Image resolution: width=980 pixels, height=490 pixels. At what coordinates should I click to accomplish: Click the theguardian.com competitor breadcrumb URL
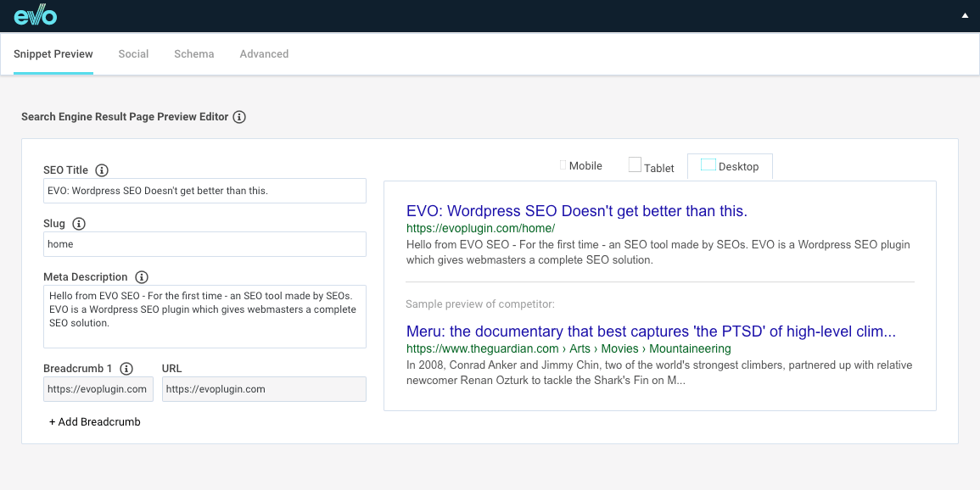(568, 349)
